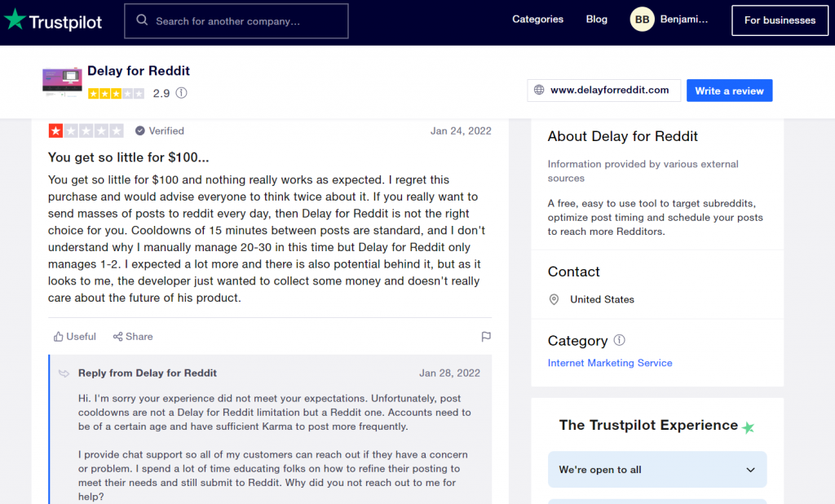Click the Verified checkmark badge
The width and height of the screenshot is (835, 504).
[x=140, y=130]
